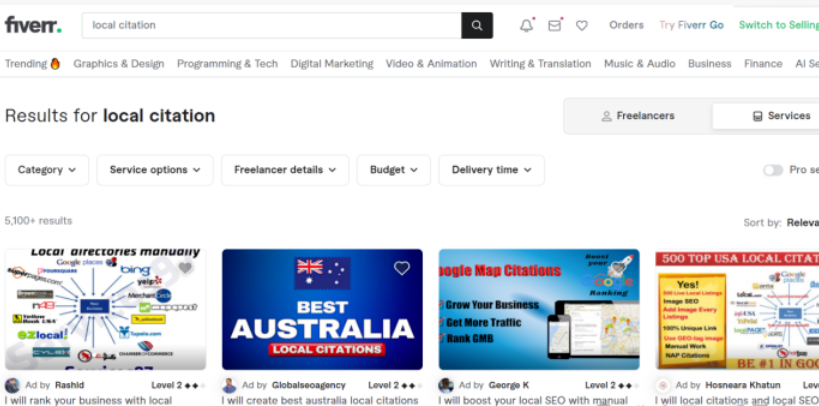
Task: Favorite Rashid's local directories gig
Action: click(x=185, y=268)
